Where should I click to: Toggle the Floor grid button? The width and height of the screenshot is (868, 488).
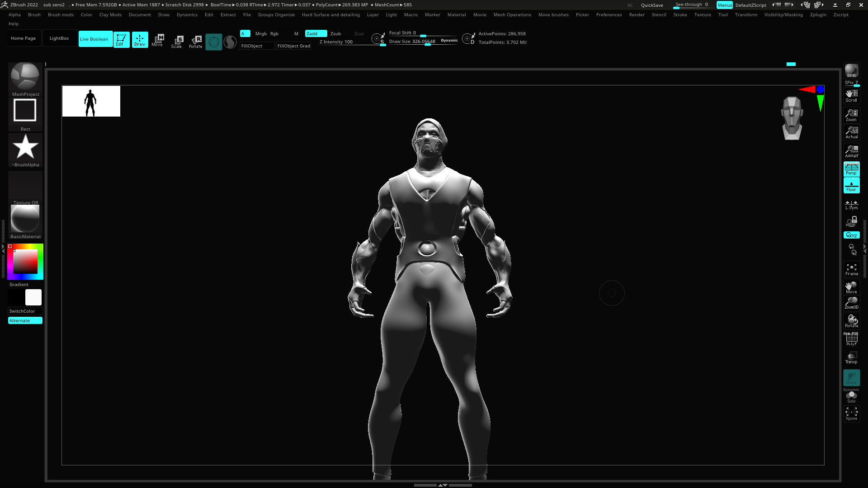(x=851, y=185)
